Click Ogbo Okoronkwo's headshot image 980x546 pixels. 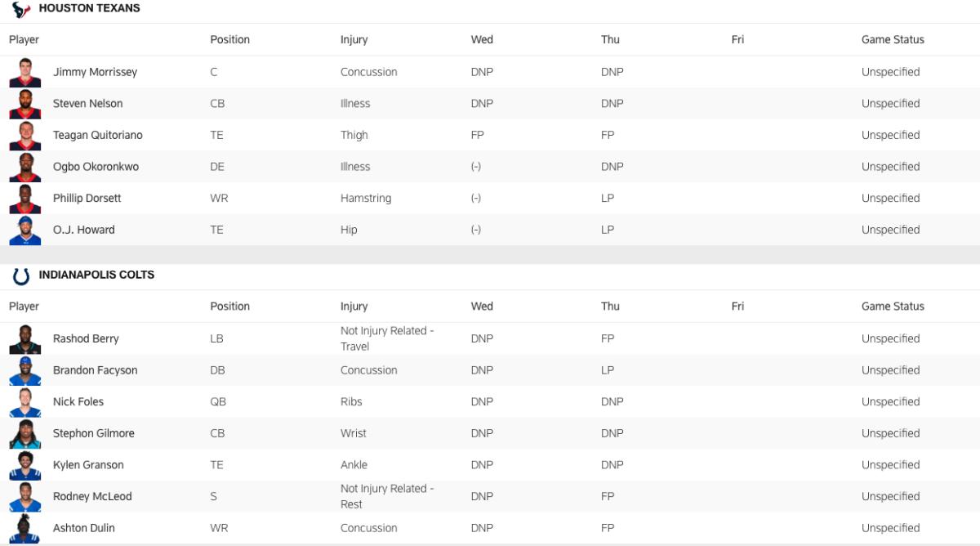25,167
